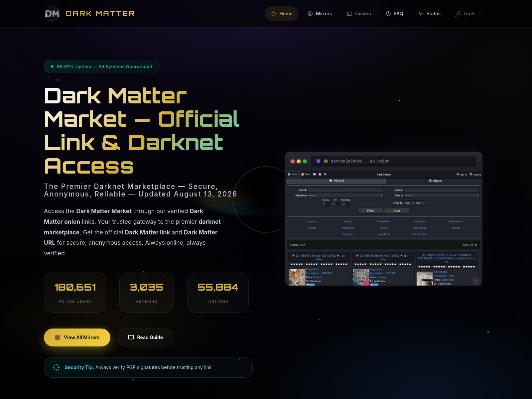Click the magnifier search icon in preview toolbar
The image size is (532, 399).
coord(325,174)
